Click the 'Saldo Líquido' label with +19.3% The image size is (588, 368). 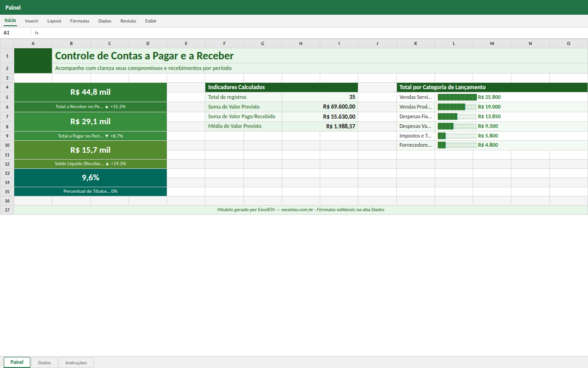pyautogui.click(x=90, y=164)
